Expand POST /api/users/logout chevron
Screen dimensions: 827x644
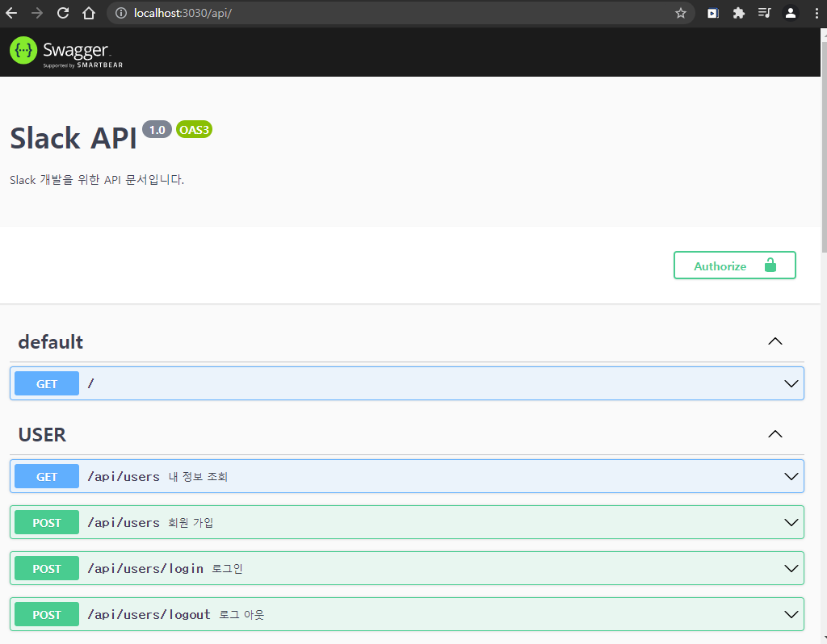tap(791, 614)
